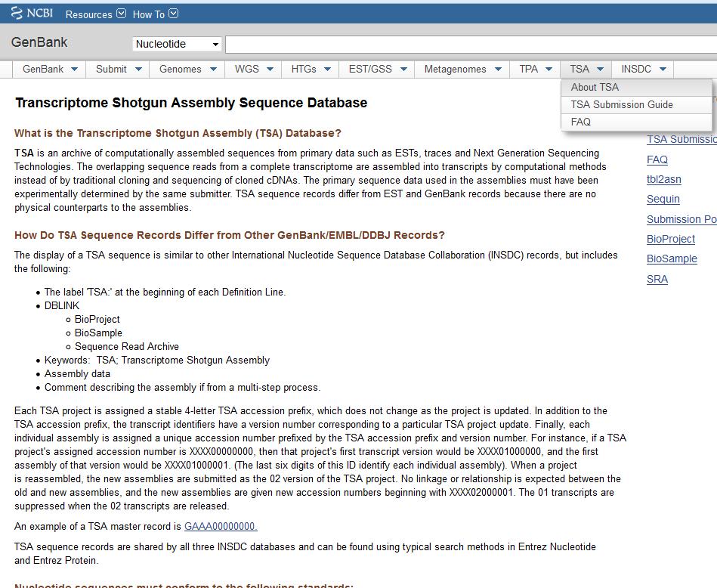Click the NCBI logo icon
The image size is (717, 588).
[x=32, y=14]
